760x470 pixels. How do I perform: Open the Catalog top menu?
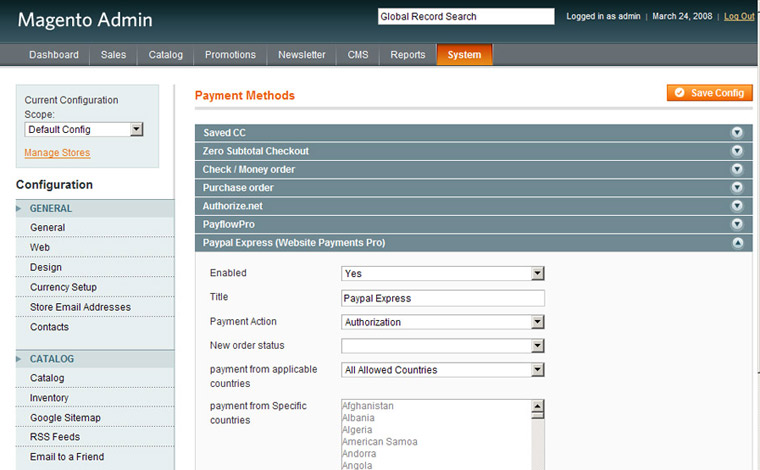[166, 55]
